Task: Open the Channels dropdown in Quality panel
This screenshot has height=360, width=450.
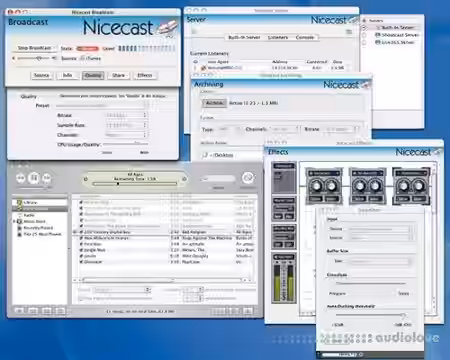Action: point(126,135)
